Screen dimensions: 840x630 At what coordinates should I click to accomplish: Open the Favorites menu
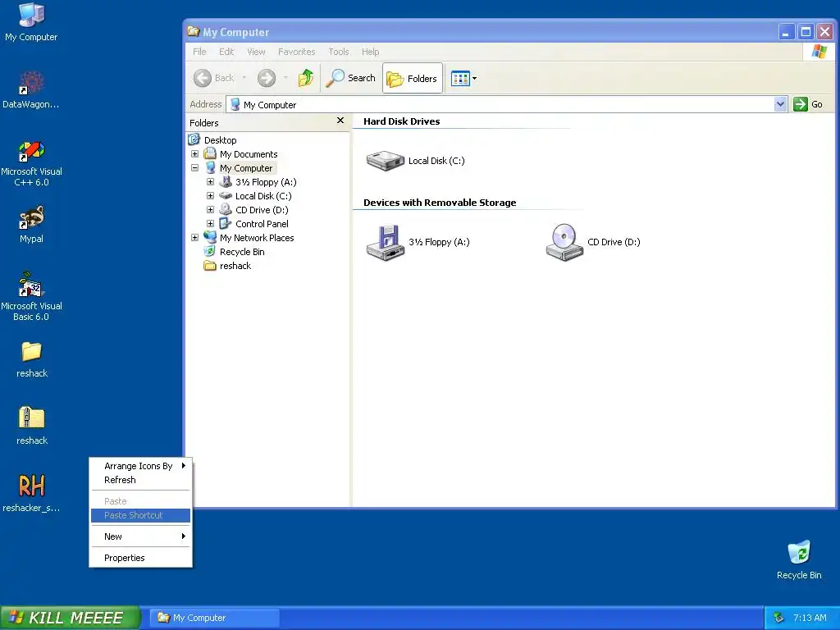pos(296,52)
